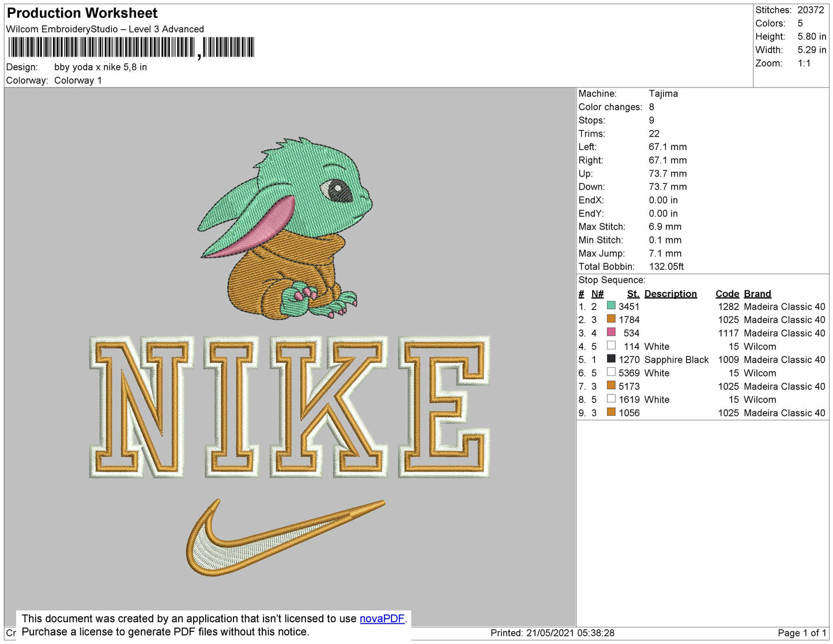This screenshot has height=644, width=833.
Task: Click stitch count 1056 in stop 9
Action: (629, 413)
